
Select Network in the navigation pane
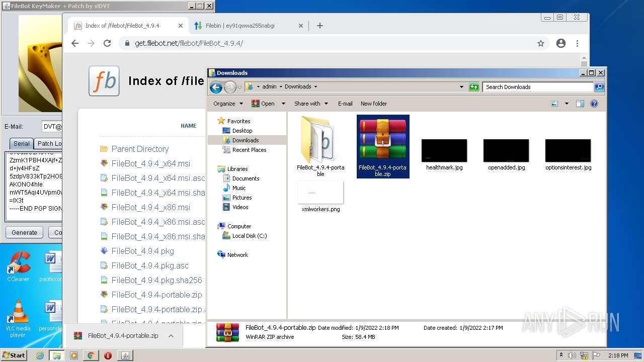237,255
